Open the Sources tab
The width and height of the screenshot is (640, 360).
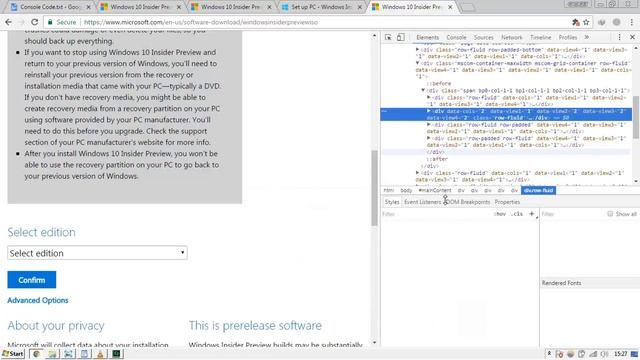tap(483, 37)
